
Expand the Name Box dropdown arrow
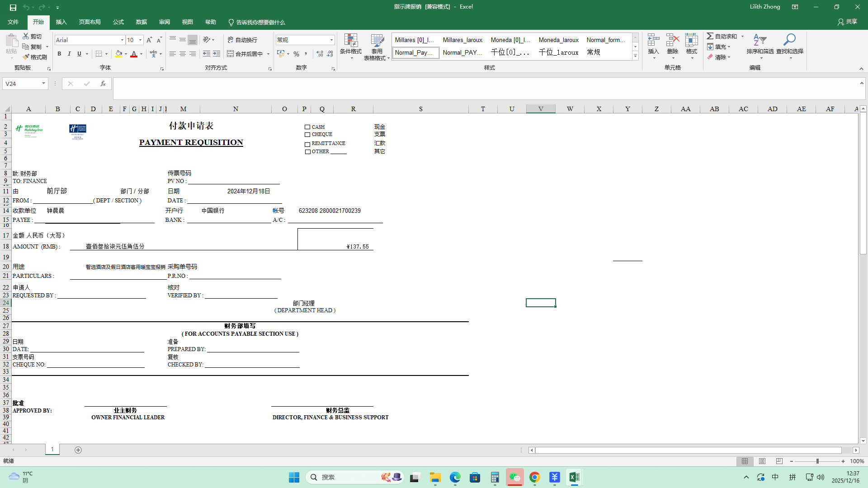tap(43, 84)
